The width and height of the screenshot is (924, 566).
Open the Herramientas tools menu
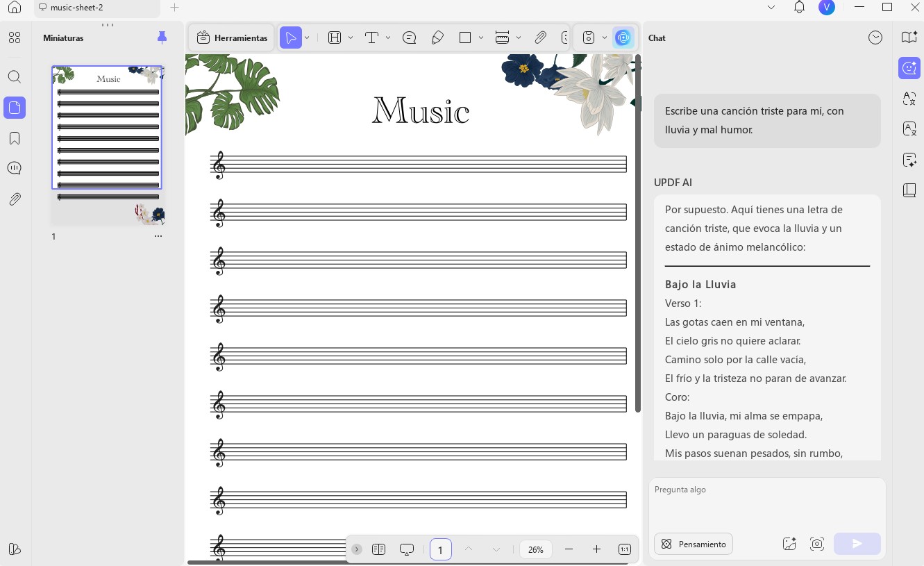[232, 38]
